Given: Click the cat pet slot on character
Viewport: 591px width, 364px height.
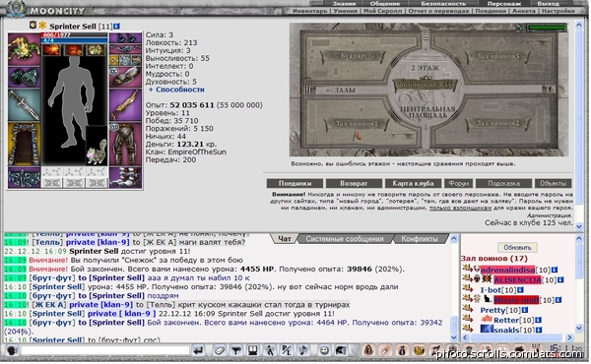Looking at the screenshot, I should pyautogui.click(x=97, y=152).
